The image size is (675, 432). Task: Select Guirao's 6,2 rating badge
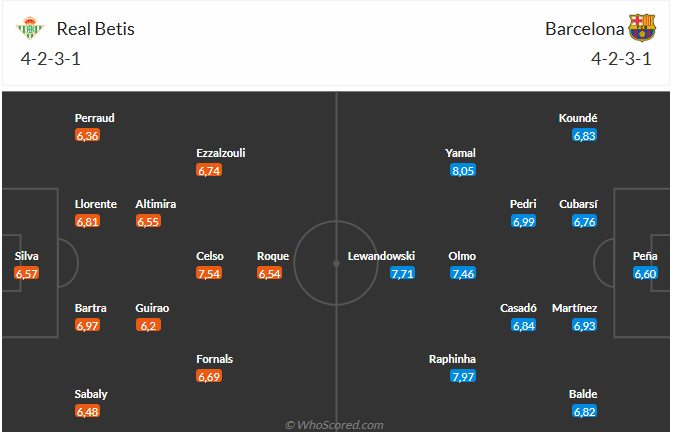click(x=148, y=325)
